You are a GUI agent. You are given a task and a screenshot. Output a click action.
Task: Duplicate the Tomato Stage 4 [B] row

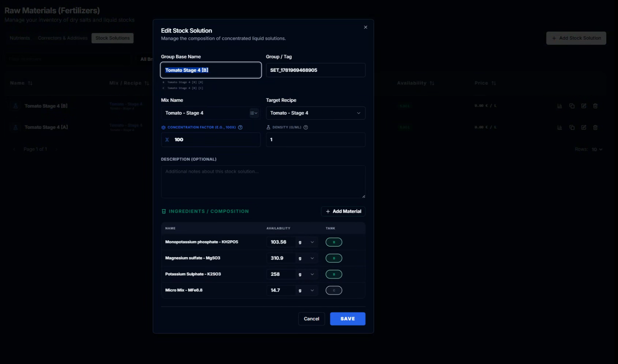click(572, 106)
